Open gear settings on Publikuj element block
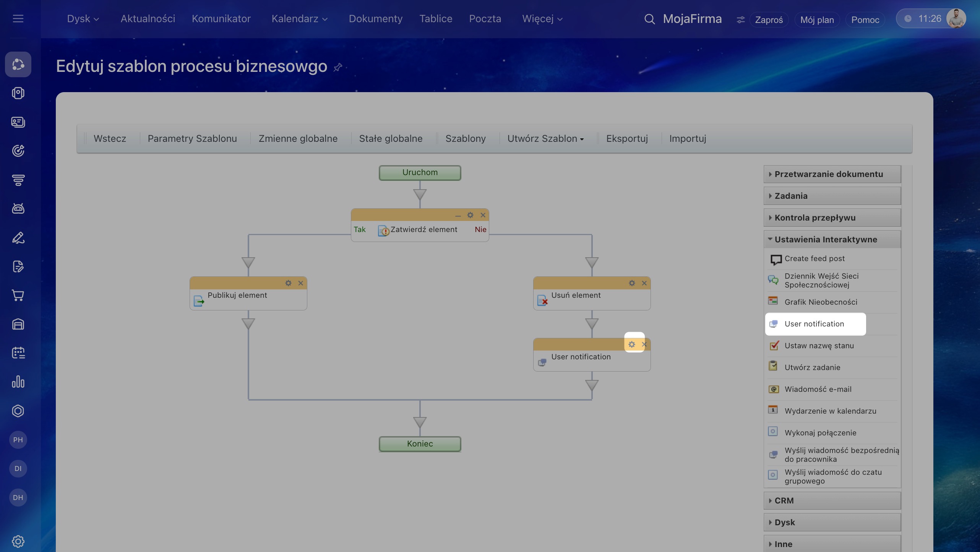Image resolution: width=980 pixels, height=552 pixels. [288, 283]
